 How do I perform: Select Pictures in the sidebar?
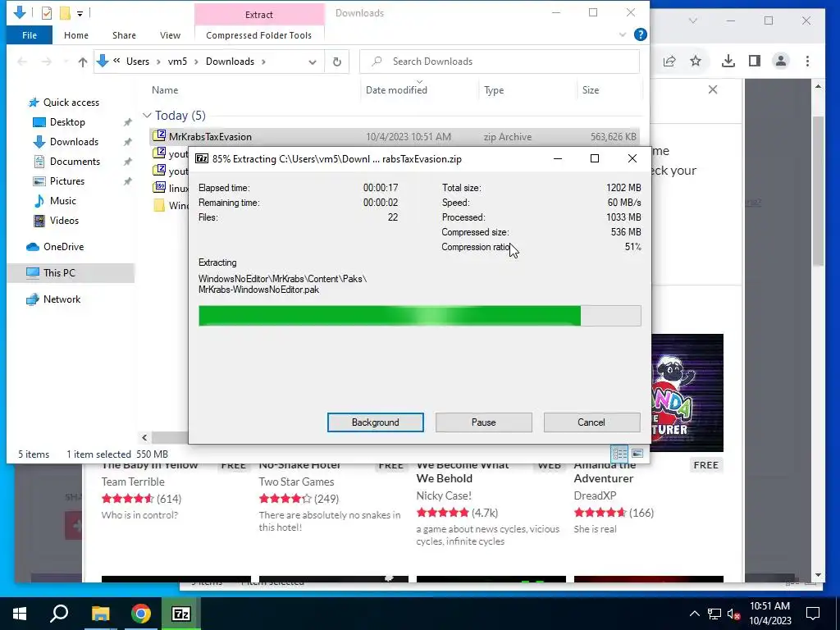(x=67, y=181)
